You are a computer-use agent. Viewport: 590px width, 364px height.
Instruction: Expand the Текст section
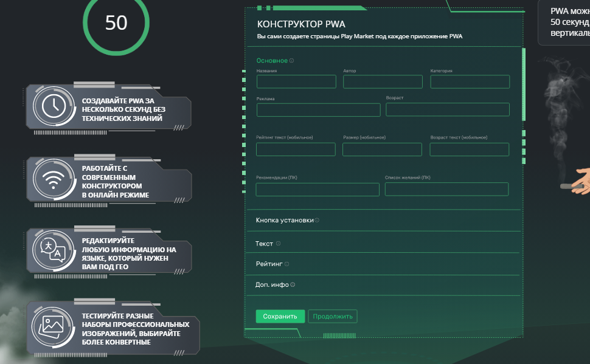coord(383,243)
